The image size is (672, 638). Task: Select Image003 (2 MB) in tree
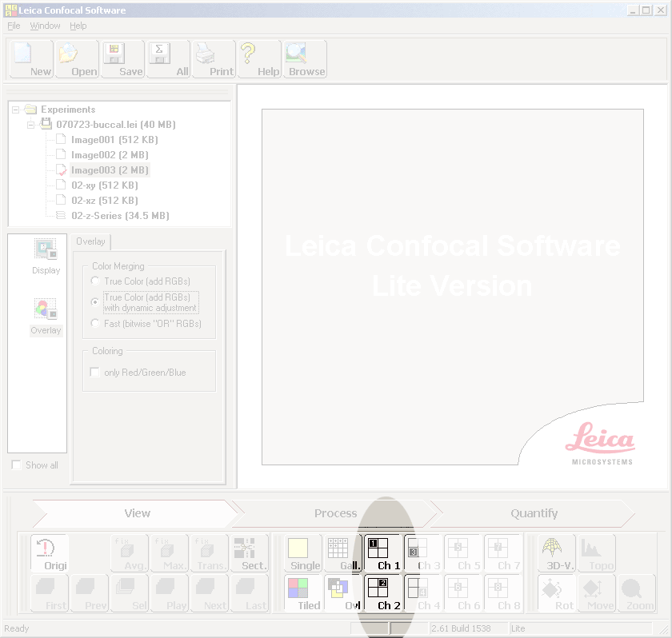point(110,170)
